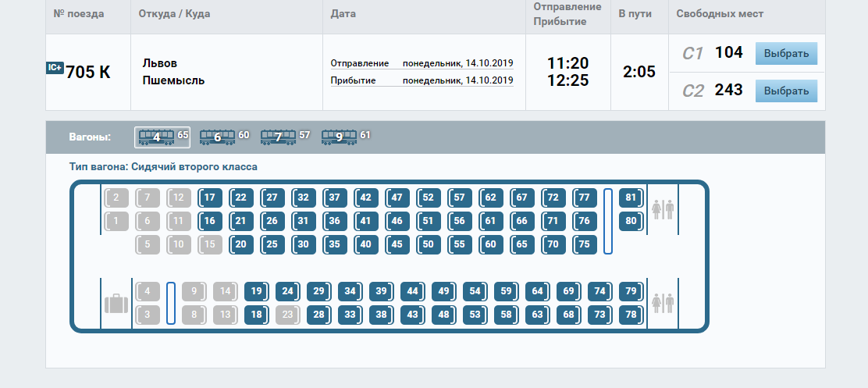
Task: Select seat 20
Action: pos(240,244)
